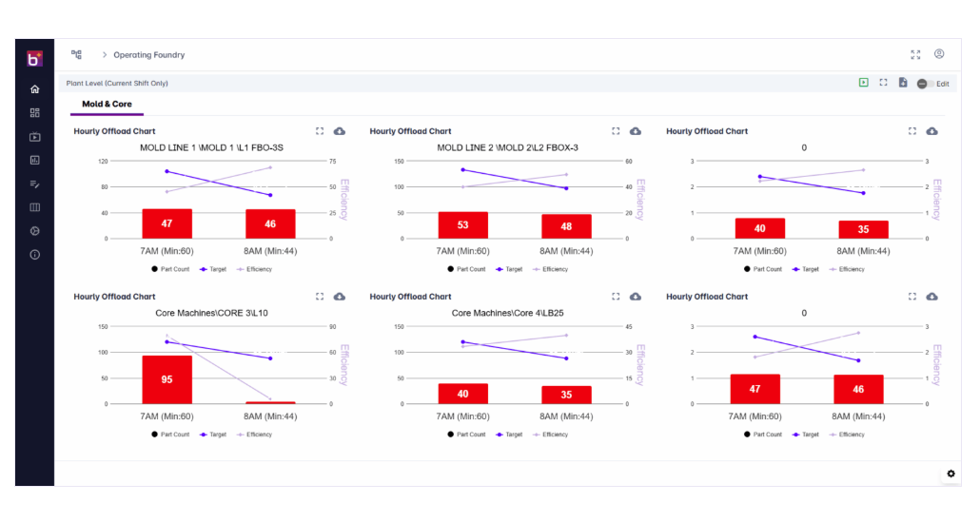Click the settings gear at bottom right
The width and height of the screenshot is (980, 522).
[951, 474]
